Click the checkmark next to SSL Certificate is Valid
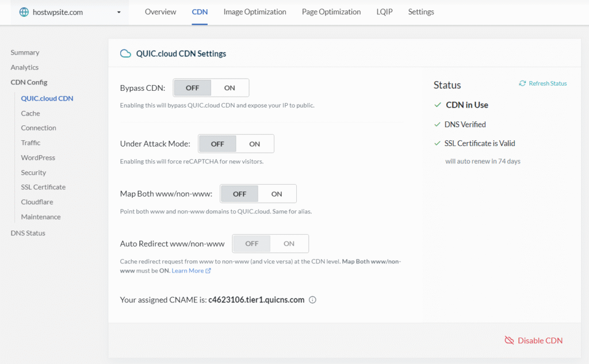Image resolution: width=589 pixels, height=364 pixels. pyautogui.click(x=438, y=143)
